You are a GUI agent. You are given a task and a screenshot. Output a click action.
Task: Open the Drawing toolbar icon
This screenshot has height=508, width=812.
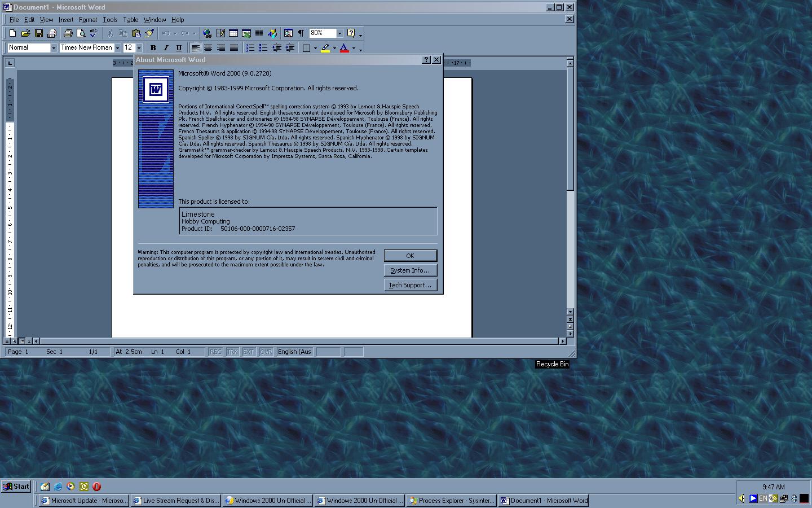272,33
